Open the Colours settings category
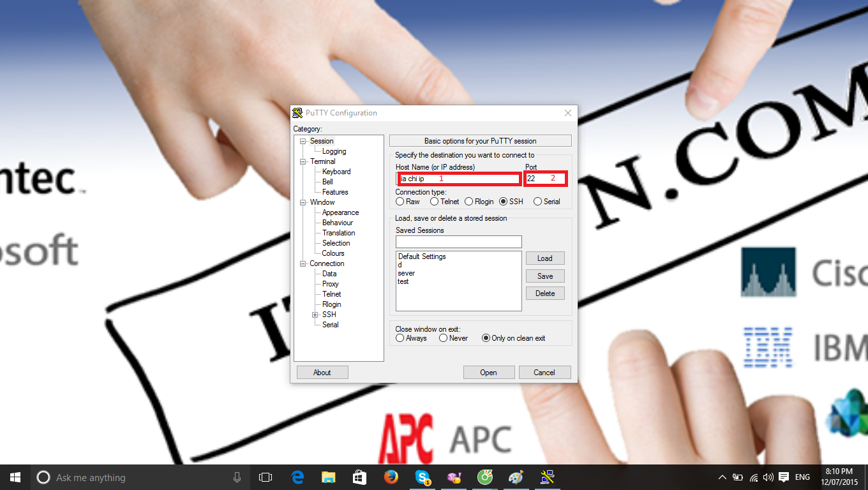Image resolution: width=868 pixels, height=490 pixels. 333,253
